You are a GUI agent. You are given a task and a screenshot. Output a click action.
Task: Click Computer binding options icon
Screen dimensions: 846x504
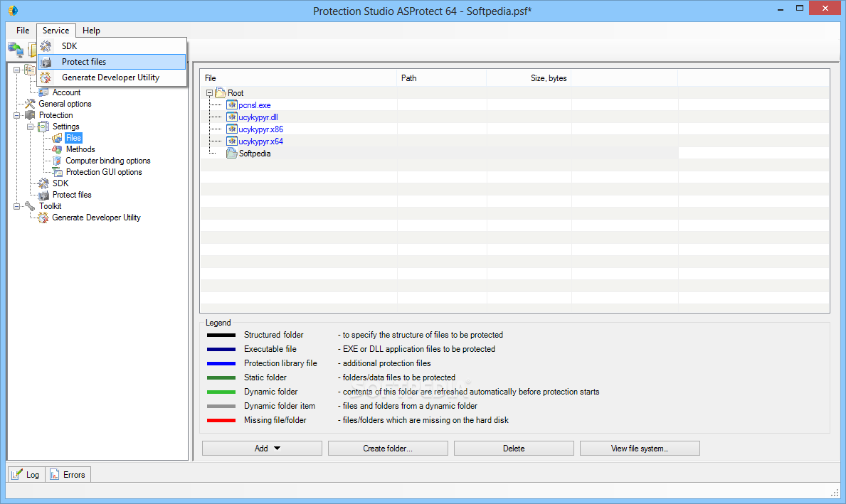[57, 161]
